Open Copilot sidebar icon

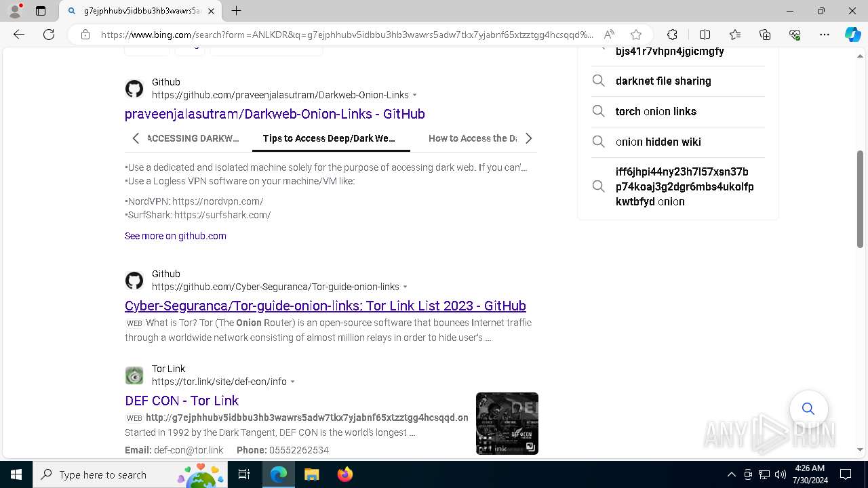pyautogui.click(x=852, y=35)
